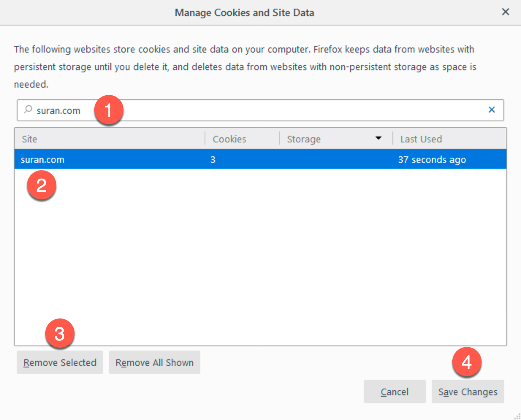Close the Manage Cookies and Site Data dialog
The width and height of the screenshot is (521, 420).
(505, 12)
